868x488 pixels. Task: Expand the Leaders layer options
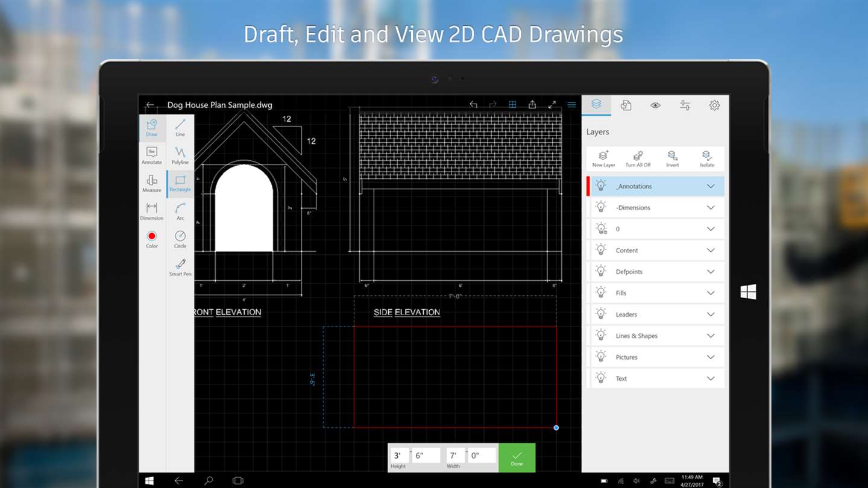pyautogui.click(x=711, y=314)
